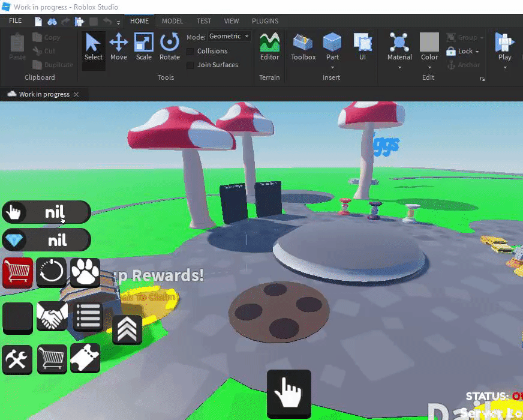
Task: Click the gems counter showing nil
Action: click(x=46, y=240)
